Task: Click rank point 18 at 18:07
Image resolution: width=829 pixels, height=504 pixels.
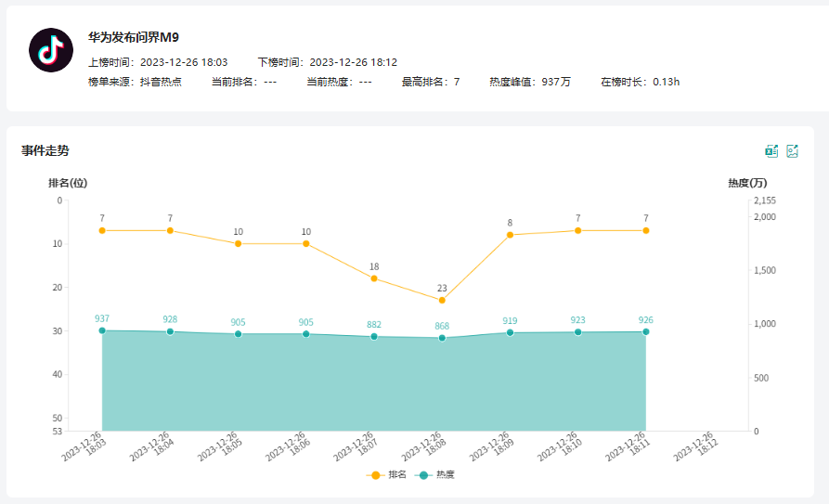Action: [x=374, y=278]
